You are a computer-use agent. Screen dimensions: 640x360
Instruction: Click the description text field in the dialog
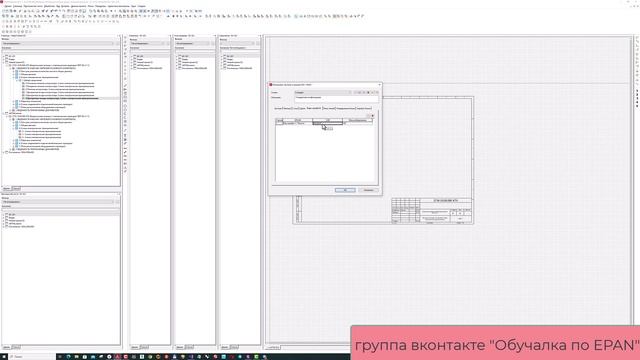pos(336,99)
